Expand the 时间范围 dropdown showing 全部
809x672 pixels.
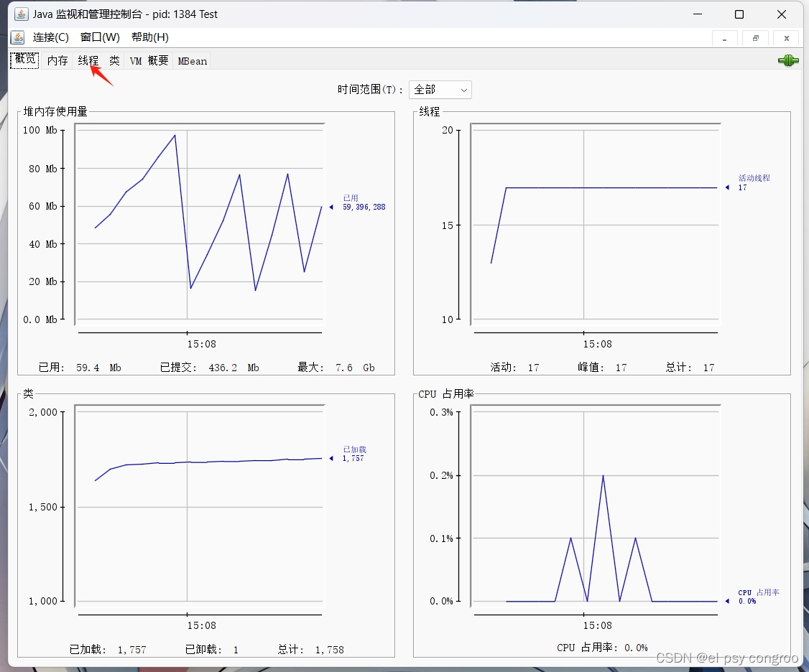[440, 90]
